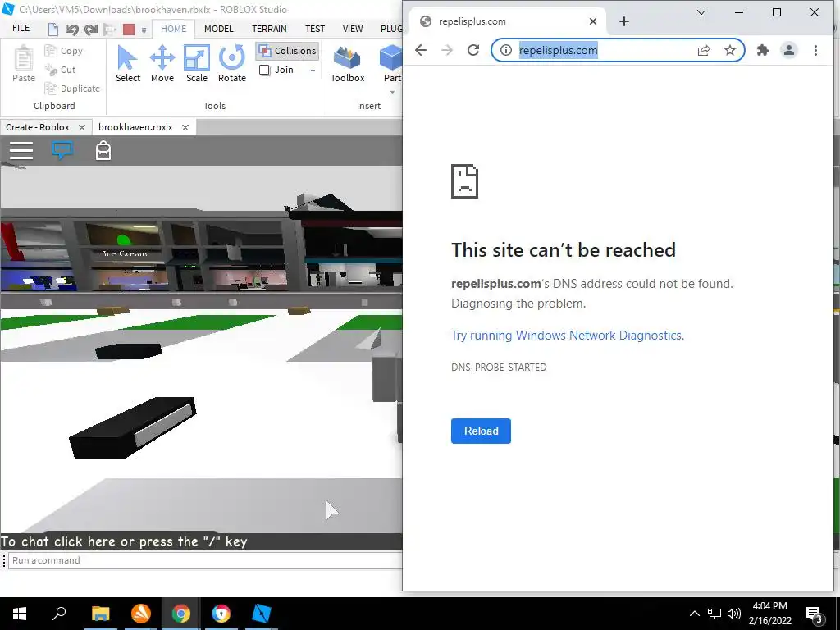Switch to the MODEL ribbon tab

(218, 29)
